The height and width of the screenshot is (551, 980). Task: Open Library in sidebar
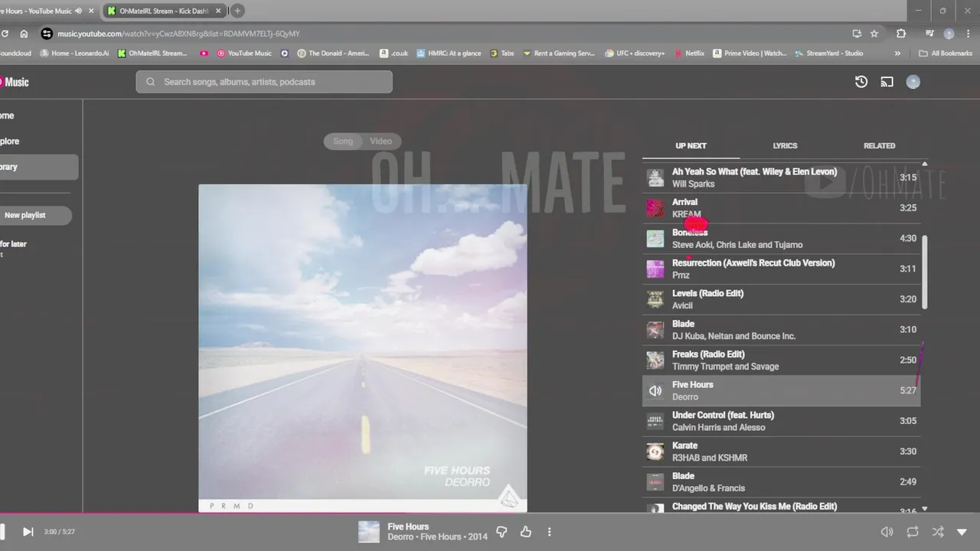(x=38, y=167)
